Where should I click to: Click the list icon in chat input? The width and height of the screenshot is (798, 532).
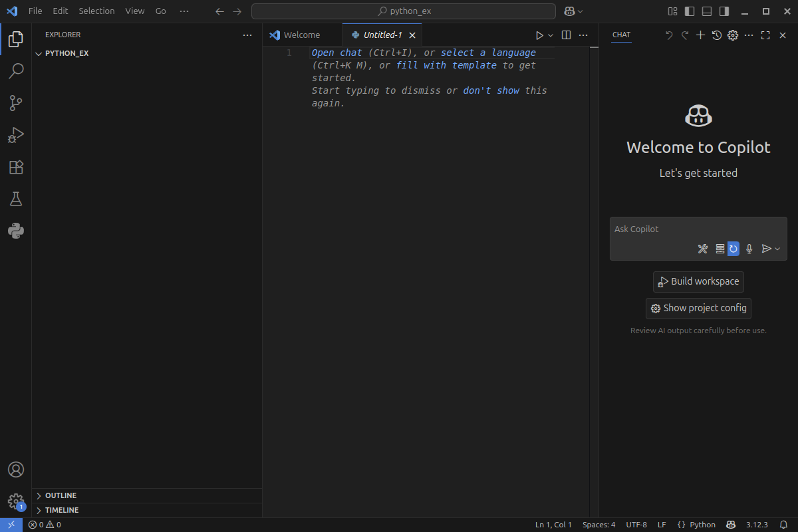[x=720, y=249]
